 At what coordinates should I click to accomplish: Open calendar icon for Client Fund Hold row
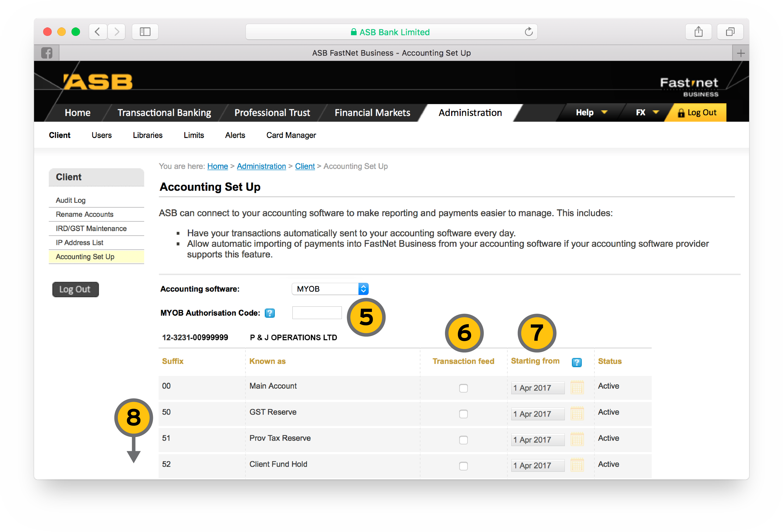coord(577,465)
